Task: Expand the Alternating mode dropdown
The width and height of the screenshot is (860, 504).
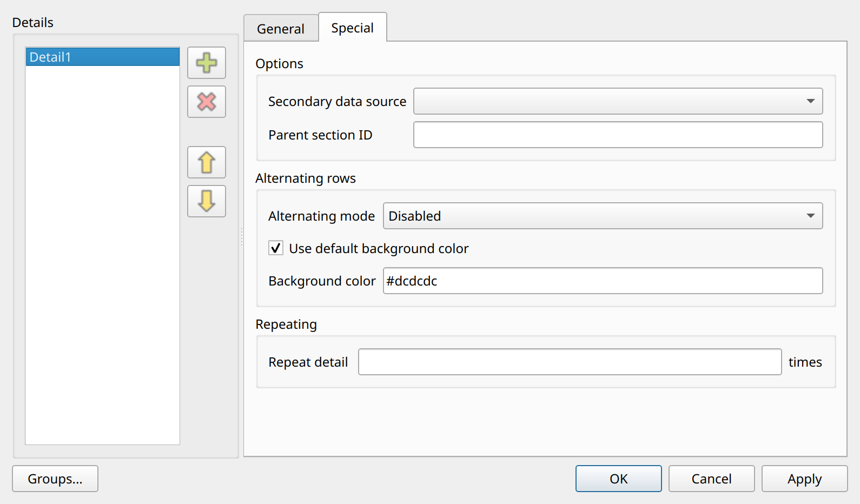Action: click(603, 216)
